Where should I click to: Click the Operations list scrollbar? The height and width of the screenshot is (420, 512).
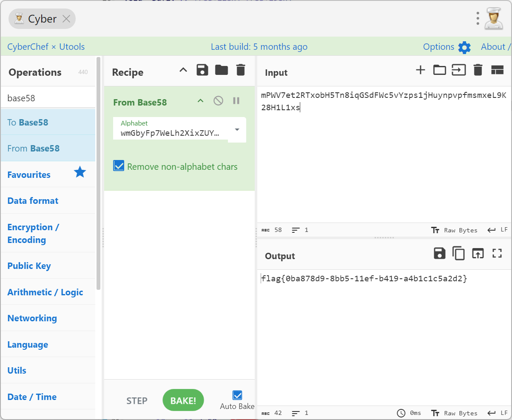[99, 174]
